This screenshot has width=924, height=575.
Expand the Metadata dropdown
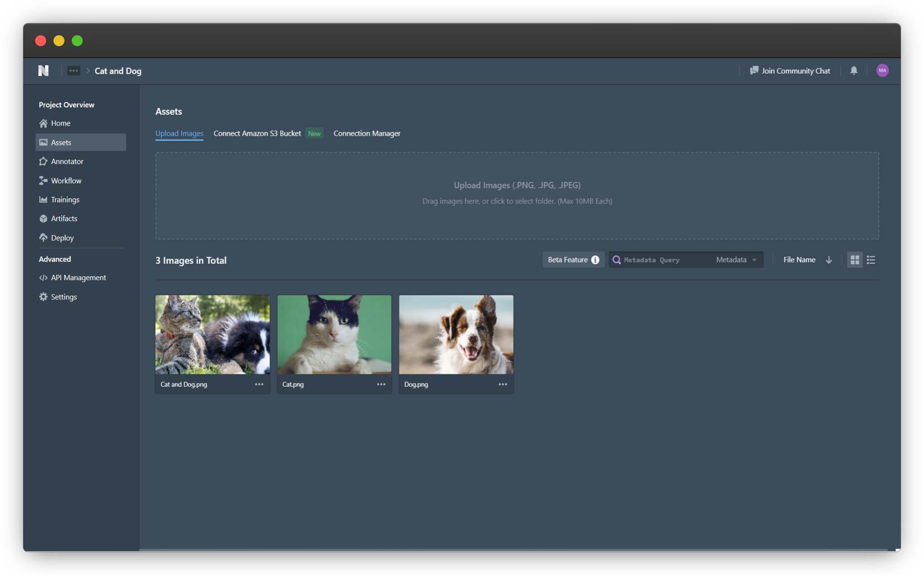(x=736, y=260)
